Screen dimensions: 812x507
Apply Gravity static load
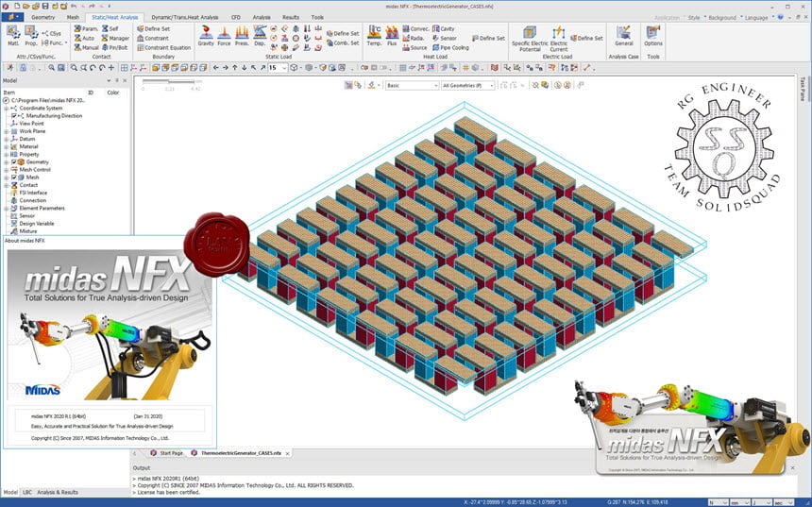pos(206,36)
